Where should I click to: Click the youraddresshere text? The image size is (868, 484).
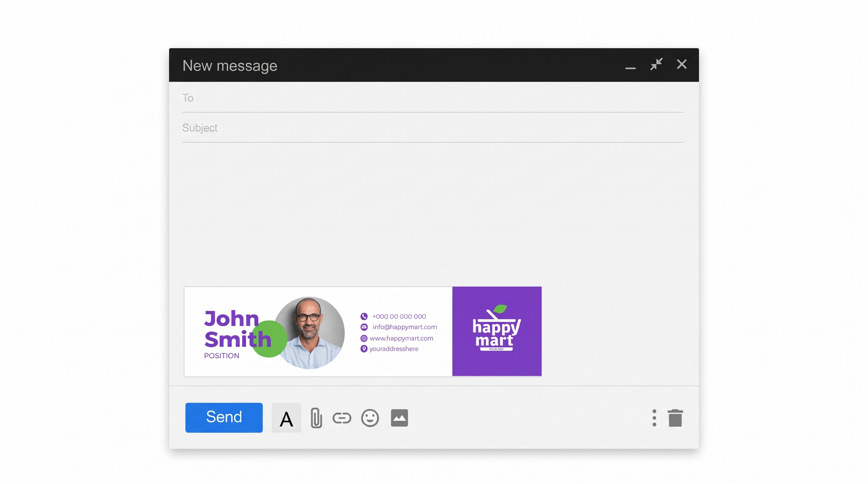(394, 349)
